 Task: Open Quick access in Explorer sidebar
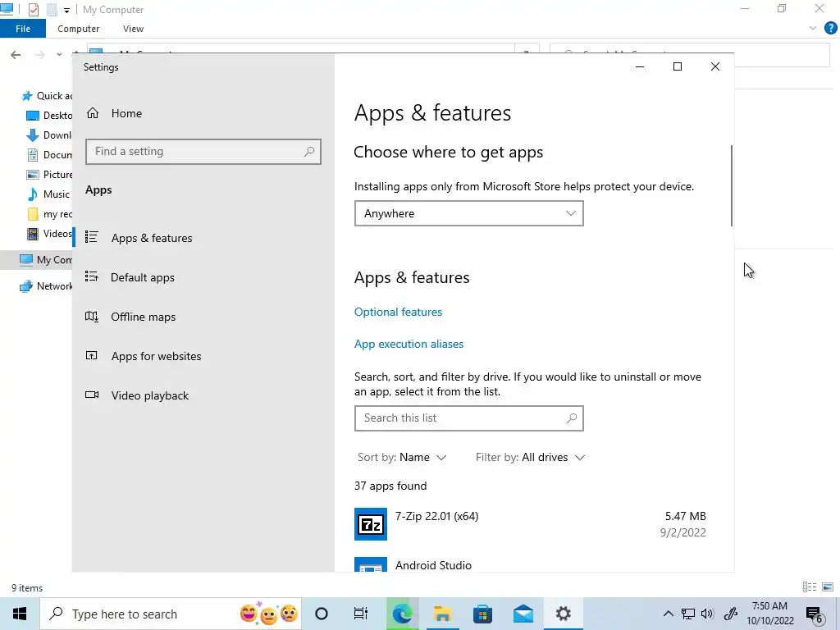47,96
